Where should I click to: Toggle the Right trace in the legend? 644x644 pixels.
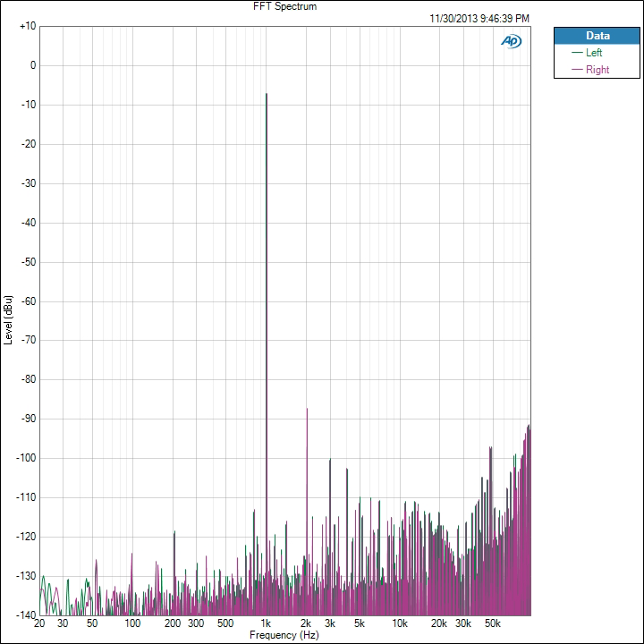597,70
